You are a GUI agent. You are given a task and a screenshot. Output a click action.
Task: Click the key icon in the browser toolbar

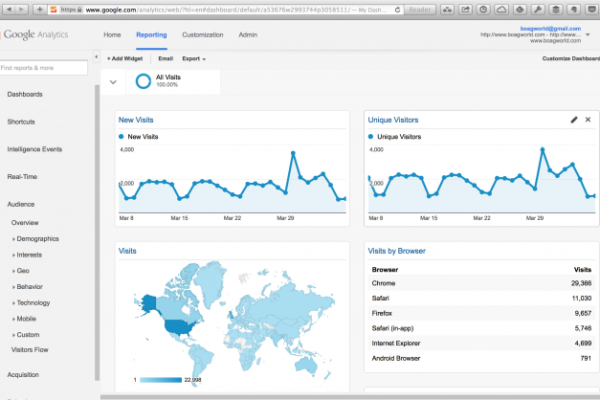point(538,9)
